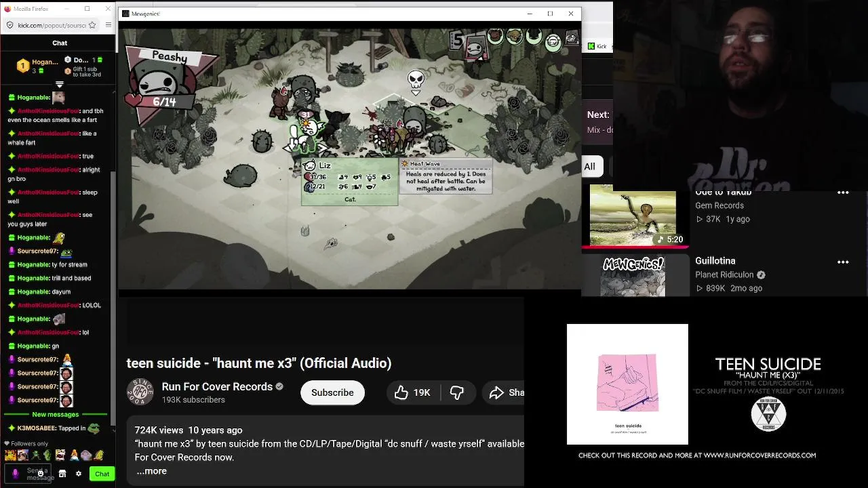Click the green Chat send button
This screenshot has width=868, height=488.
click(x=102, y=474)
